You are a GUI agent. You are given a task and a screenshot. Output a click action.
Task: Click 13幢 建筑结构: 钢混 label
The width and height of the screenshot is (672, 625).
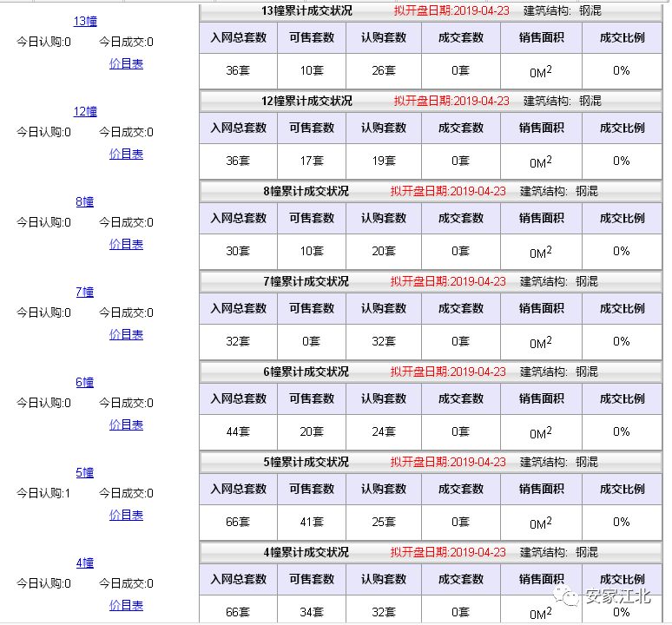coord(563,10)
